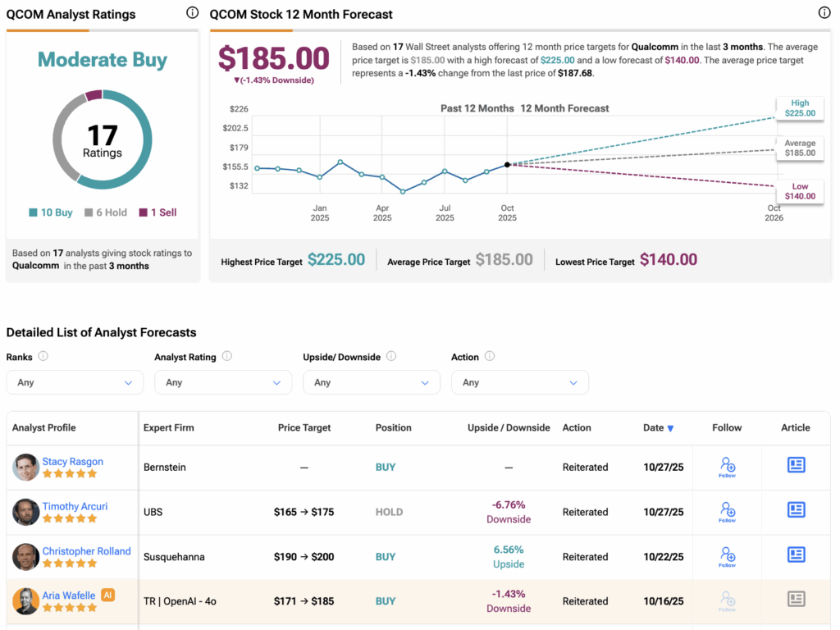The image size is (840, 630).
Task: Click info icon beside QCOM Analyst Ratings
Action: 192,13
